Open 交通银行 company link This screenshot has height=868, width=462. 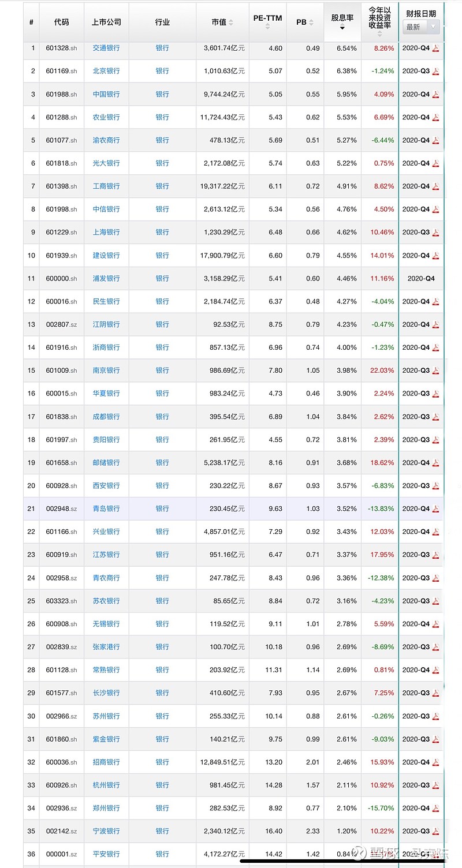pyautogui.click(x=106, y=48)
